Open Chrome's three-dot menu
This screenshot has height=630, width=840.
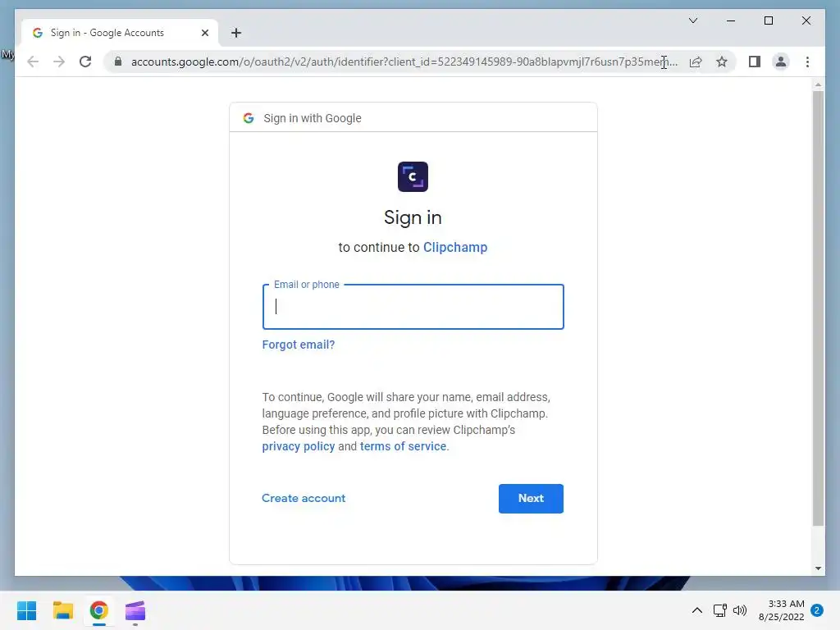pyautogui.click(x=807, y=62)
